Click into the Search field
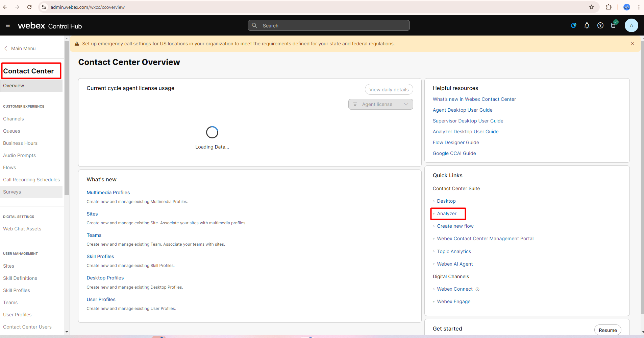This screenshot has height=338, width=644. pyautogui.click(x=329, y=25)
